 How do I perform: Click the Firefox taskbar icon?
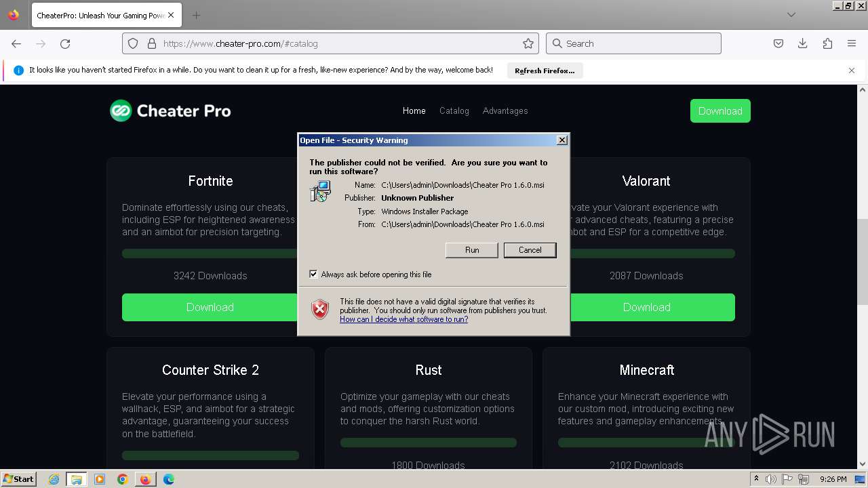(x=146, y=479)
